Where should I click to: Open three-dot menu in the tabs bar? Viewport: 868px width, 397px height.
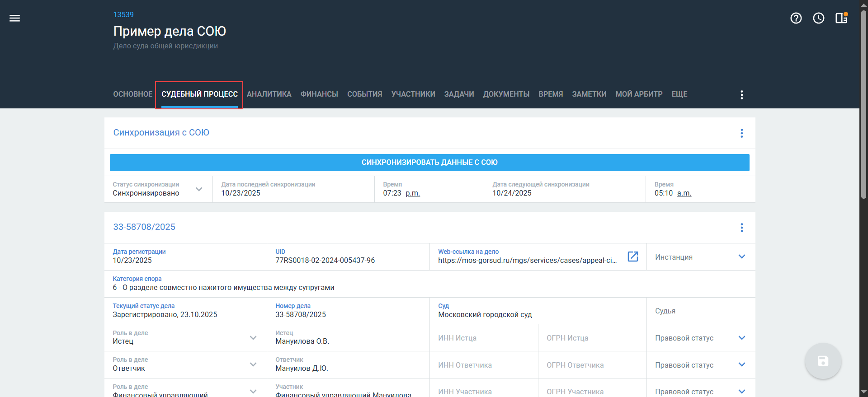pyautogui.click(x=741, y=94)
